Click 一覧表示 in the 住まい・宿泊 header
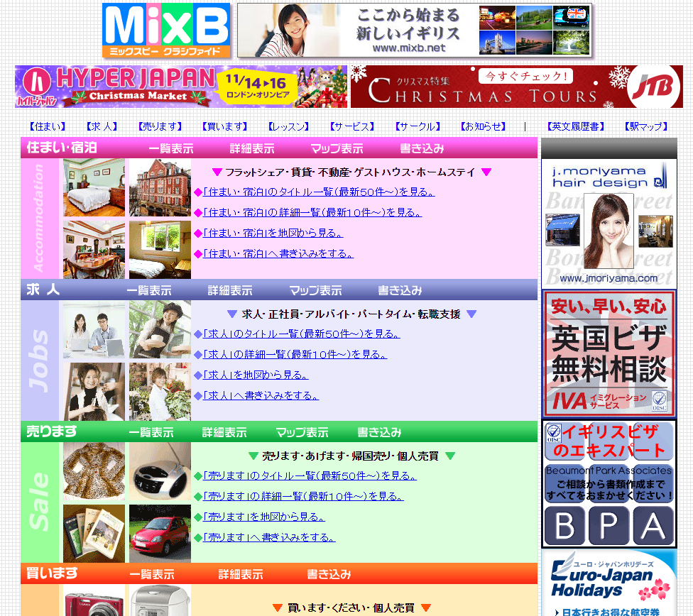 [171, 148]
